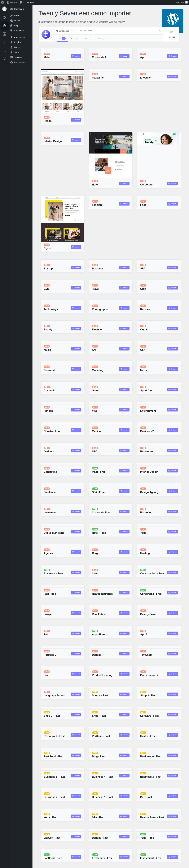
Task: Import the Digital Marketing demo
Action: coord(76,532)
